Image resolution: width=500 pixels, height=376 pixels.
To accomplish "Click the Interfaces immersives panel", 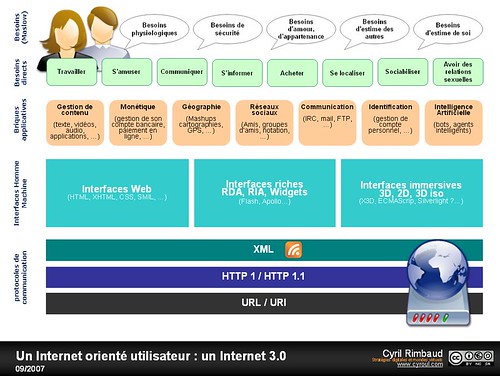I will point(412,193).
